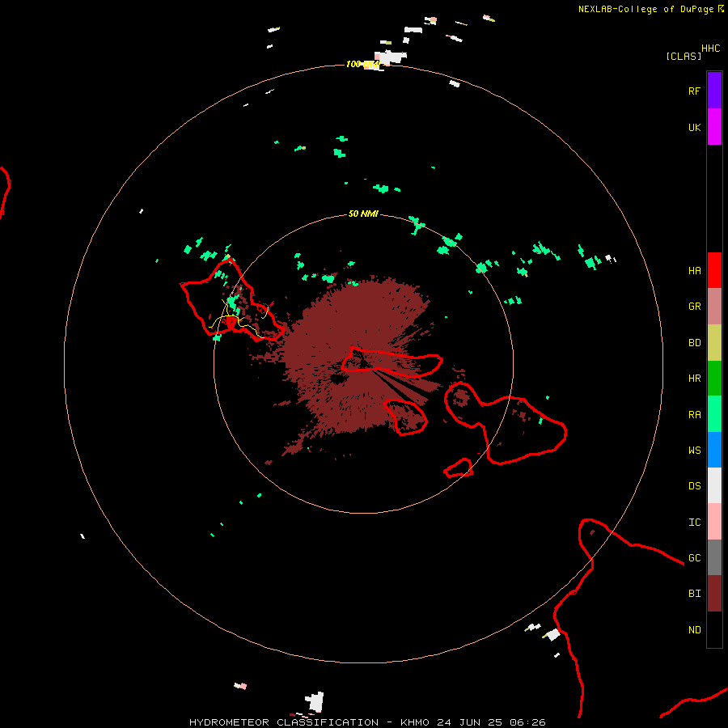Click the GC gray legend swatch

pos(714,557)
